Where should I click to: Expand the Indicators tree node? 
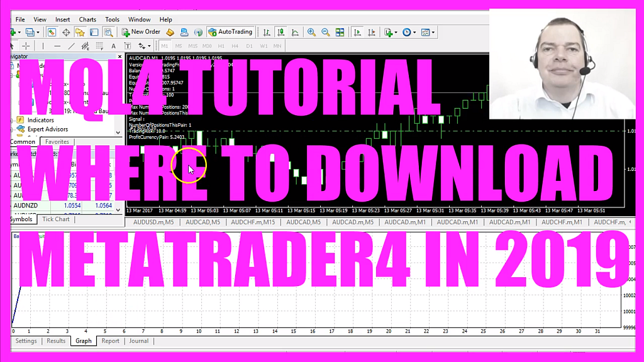coord(13,120)
